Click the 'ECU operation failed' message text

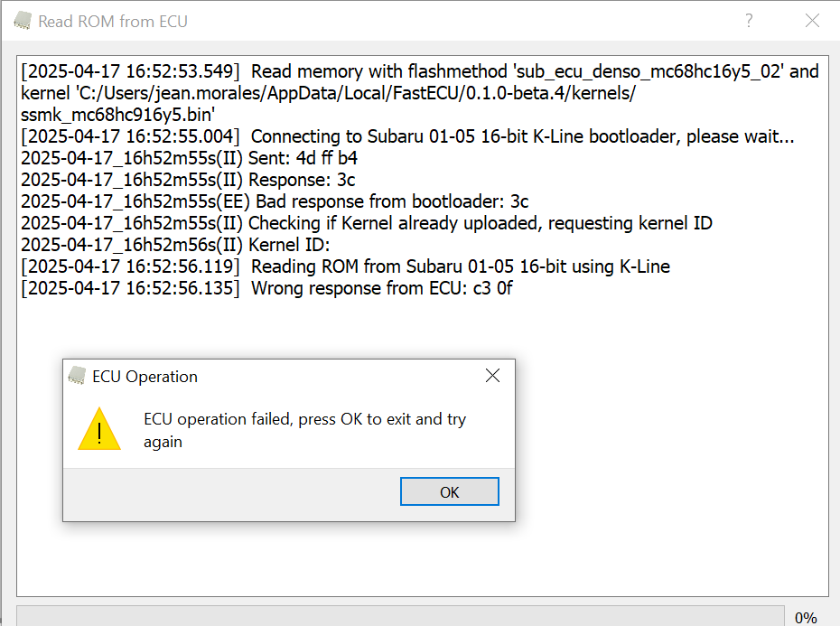click(x=304, y=430)
